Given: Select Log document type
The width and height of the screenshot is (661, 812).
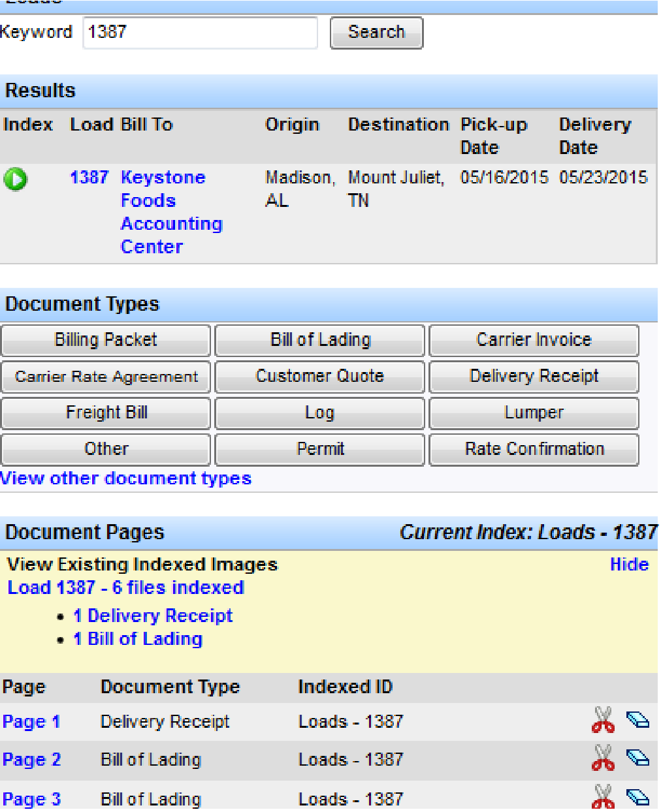Looking at the screenshot, I should click(x=320, y=413).
